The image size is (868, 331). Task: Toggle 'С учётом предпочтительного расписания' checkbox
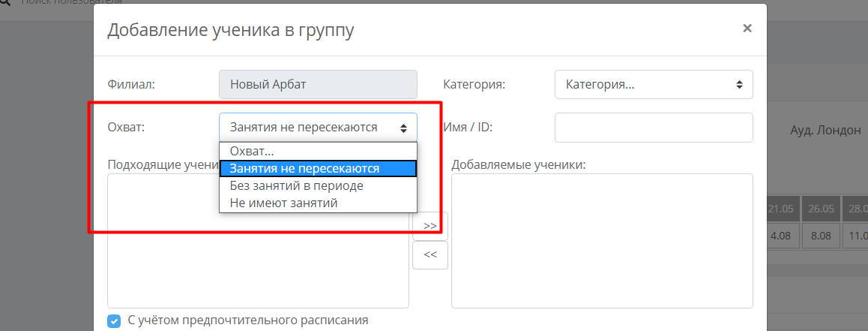114,320
